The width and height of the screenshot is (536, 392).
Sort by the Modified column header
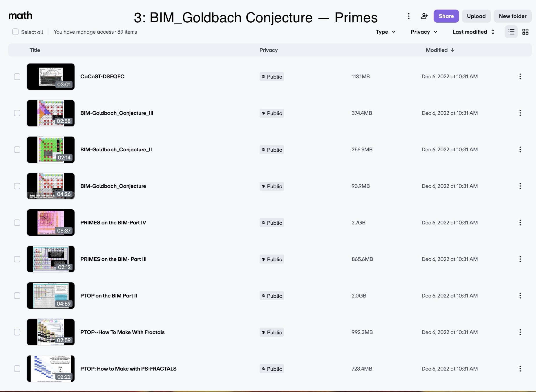click(440, 50)
